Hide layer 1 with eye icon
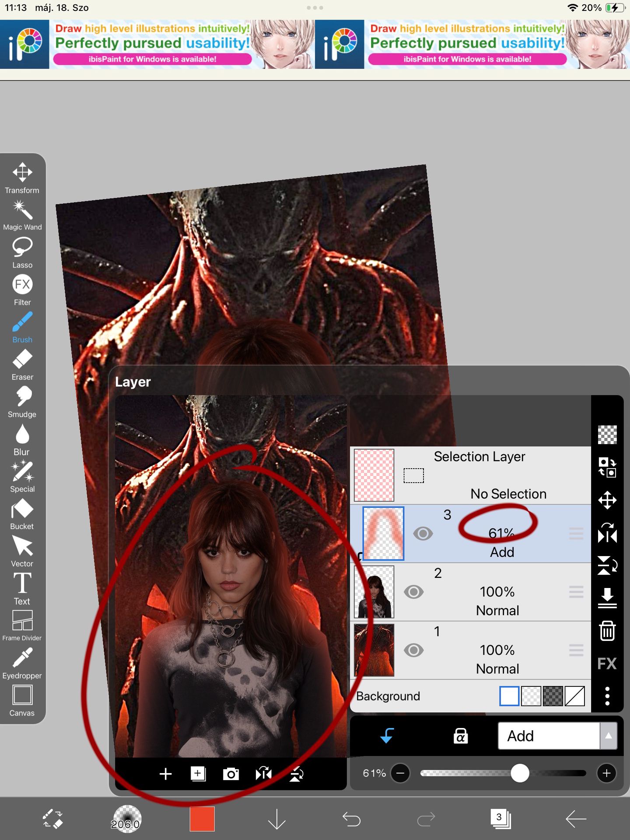This screenshot has height=840, width=630. [x=413, y=650]
